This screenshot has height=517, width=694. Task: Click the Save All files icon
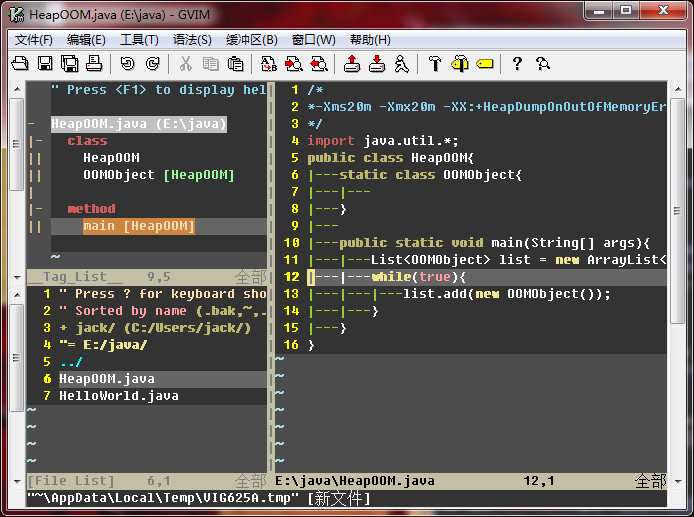click(69, 64)
